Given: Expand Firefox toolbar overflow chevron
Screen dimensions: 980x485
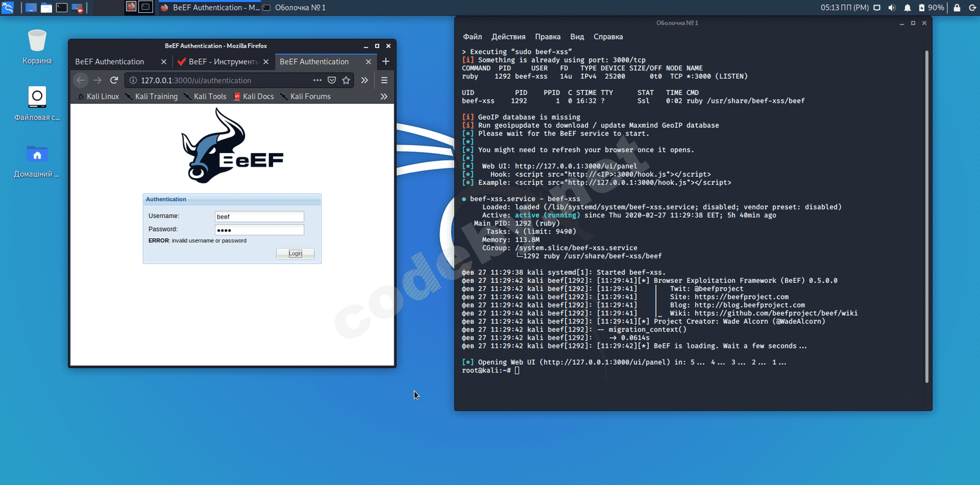Looking at the screenshot, I should [x=364, y=80].
